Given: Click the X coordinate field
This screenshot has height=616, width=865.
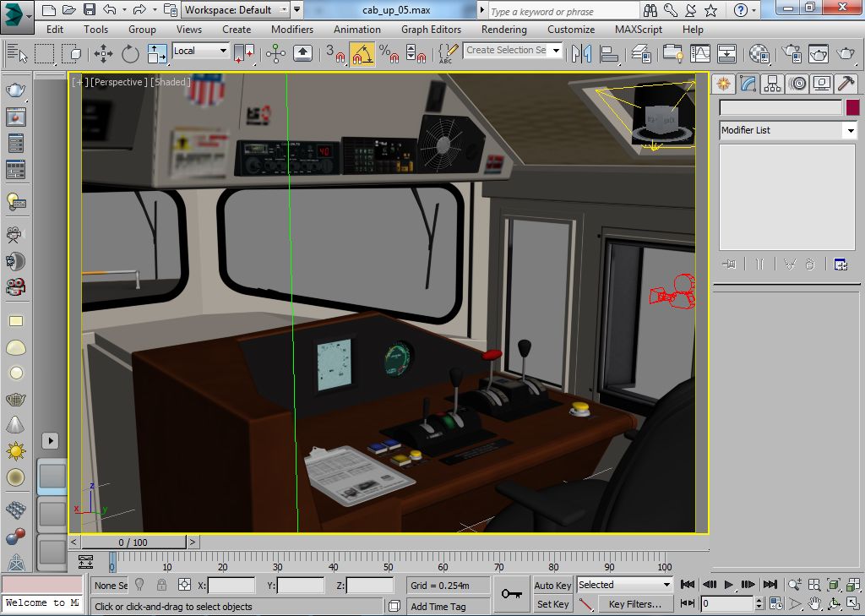Looking at the screenshot, I should coord(231,585).
